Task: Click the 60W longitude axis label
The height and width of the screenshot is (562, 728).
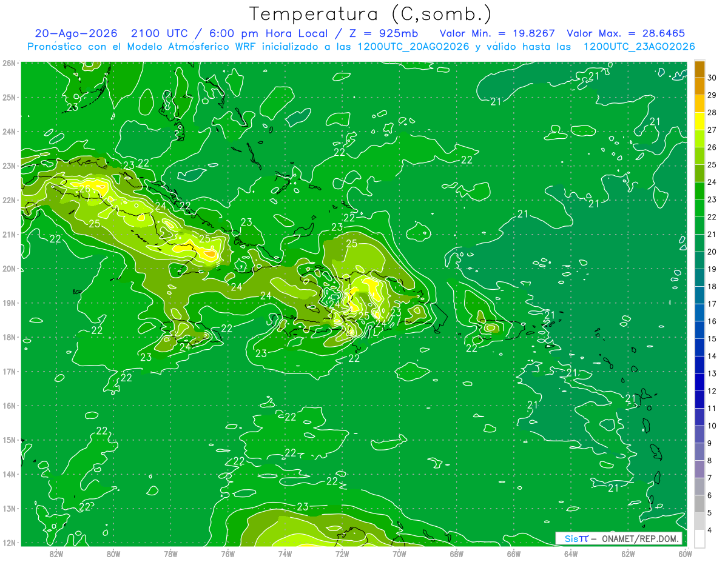Action: click(x=686, y=554)
